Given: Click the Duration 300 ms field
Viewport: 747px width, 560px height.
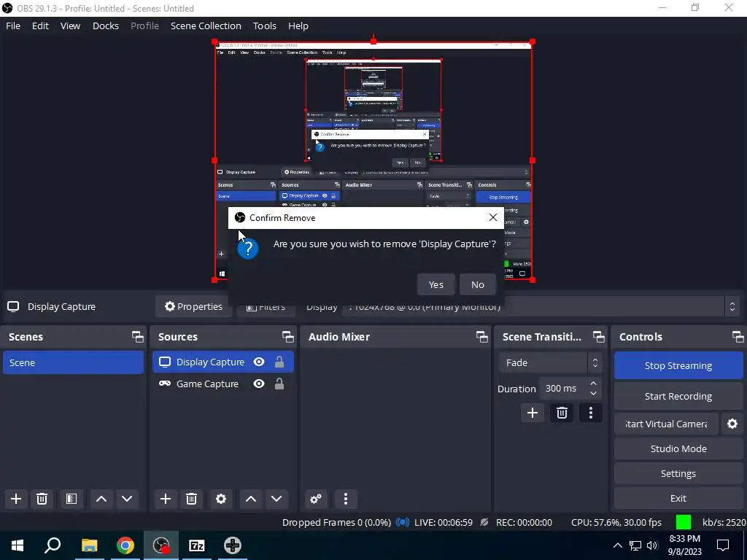Looking at the screenshot, I should [570, 389].
